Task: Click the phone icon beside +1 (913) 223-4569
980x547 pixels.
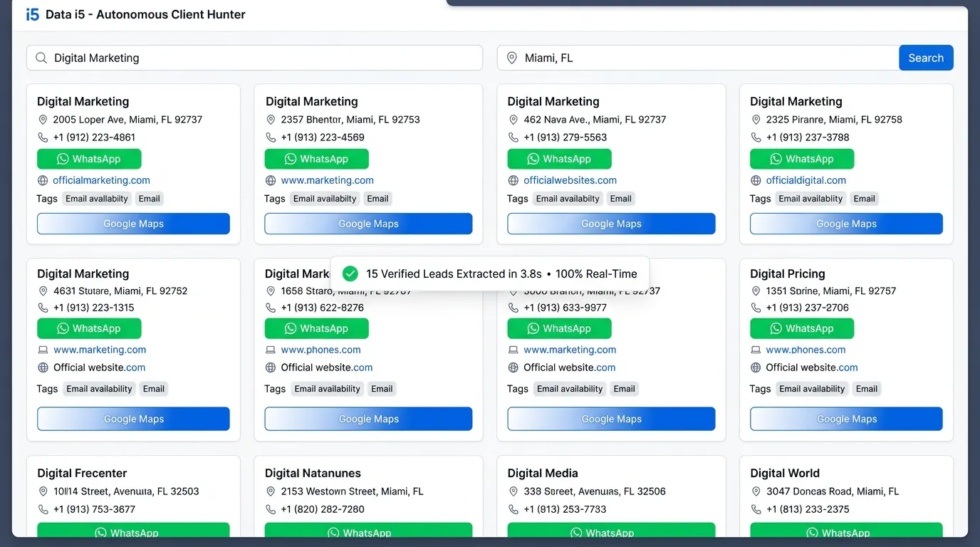Action: [271, 137]
